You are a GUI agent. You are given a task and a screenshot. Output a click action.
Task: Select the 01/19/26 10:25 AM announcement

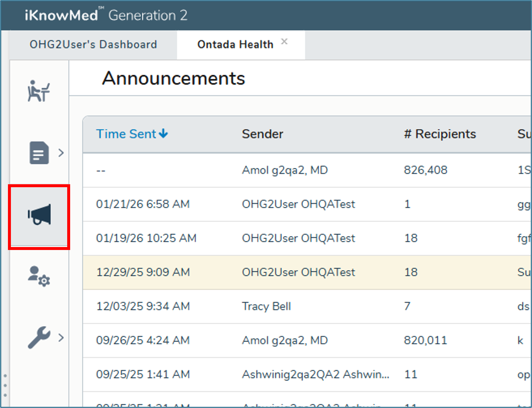tap(146, 238)
